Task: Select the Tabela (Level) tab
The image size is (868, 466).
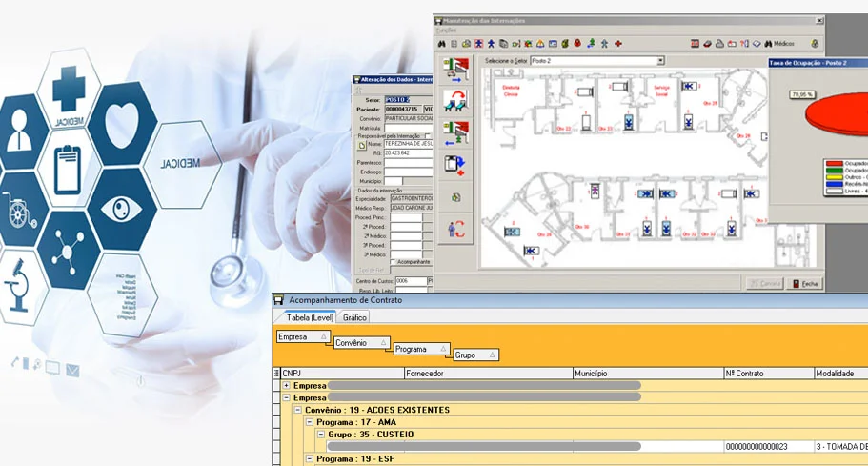Action: point(310,317)
